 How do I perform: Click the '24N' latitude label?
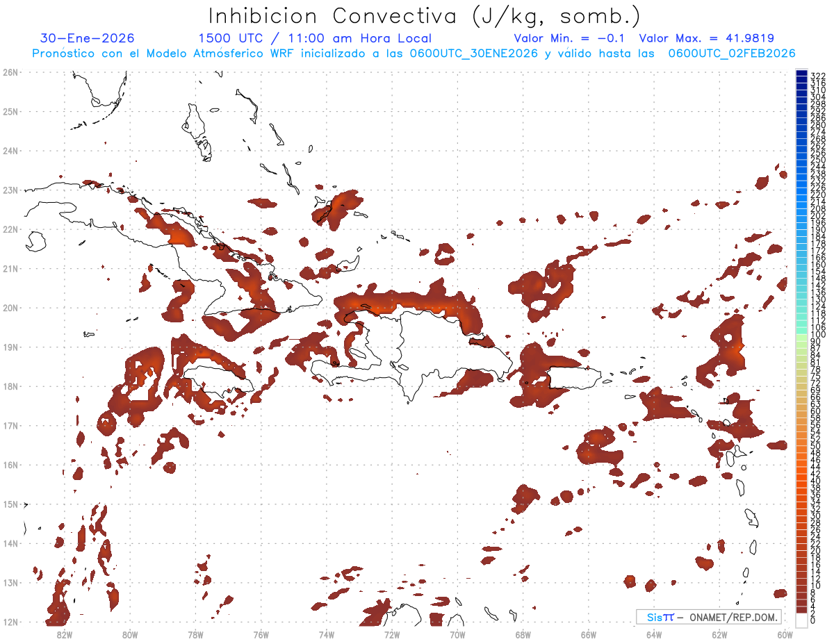10,151
